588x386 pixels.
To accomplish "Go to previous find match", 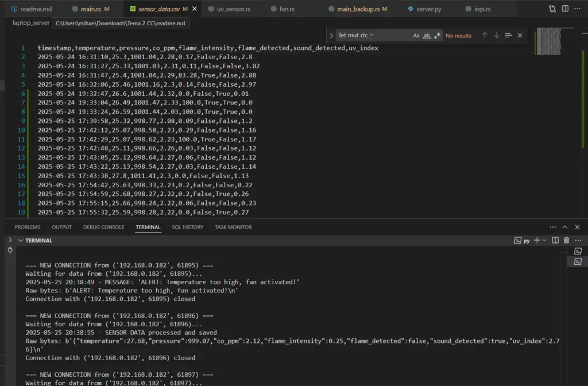I will coord(485,35).
